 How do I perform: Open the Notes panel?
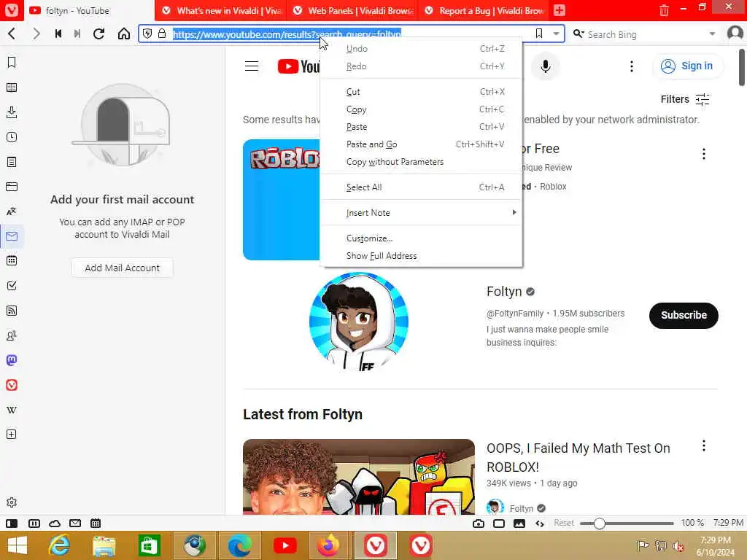pos(12,162)
